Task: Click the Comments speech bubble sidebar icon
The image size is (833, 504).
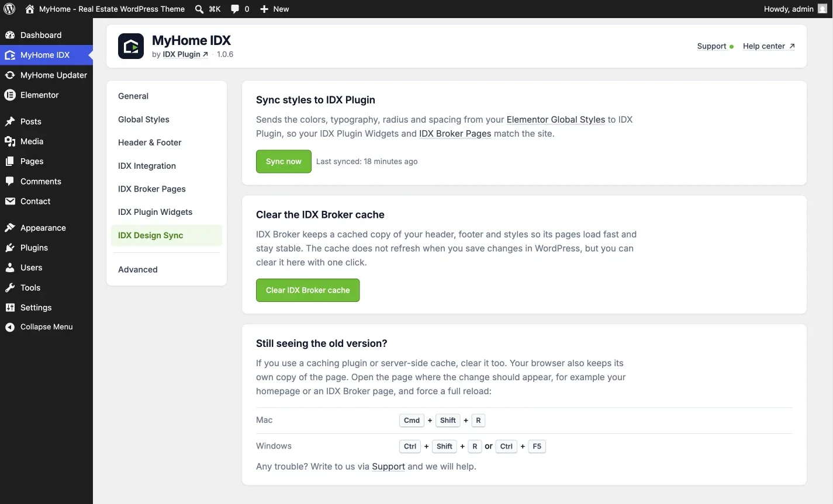Action: (x=10, y=181)
